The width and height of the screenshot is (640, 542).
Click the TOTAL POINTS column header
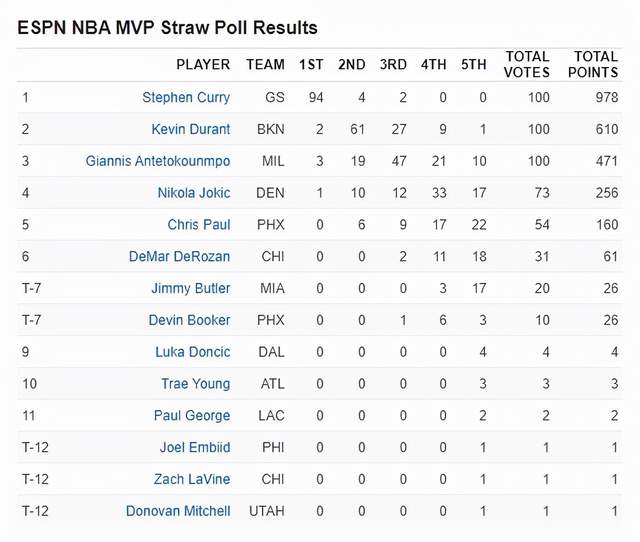coord(594,64)
